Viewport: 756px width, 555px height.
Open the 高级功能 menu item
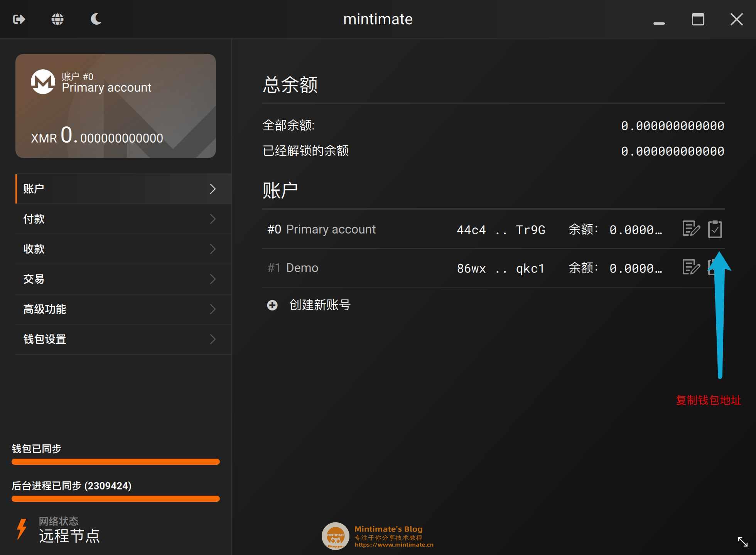click(x=123, y=309)
